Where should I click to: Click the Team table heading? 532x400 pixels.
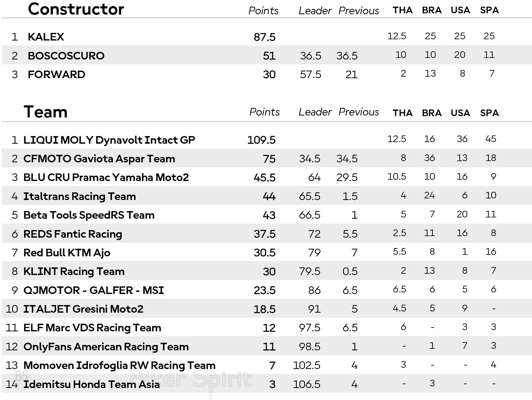click(46, 112)
